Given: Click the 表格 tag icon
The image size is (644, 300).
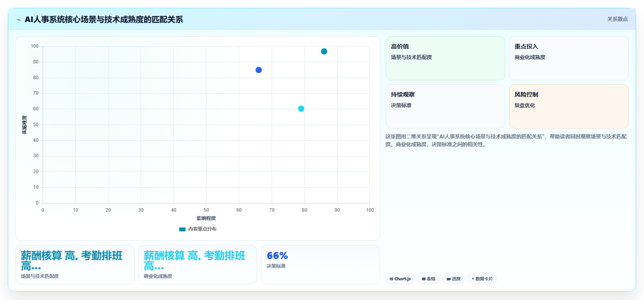Looking at the screenshot, I should click(x=424, y=279).
